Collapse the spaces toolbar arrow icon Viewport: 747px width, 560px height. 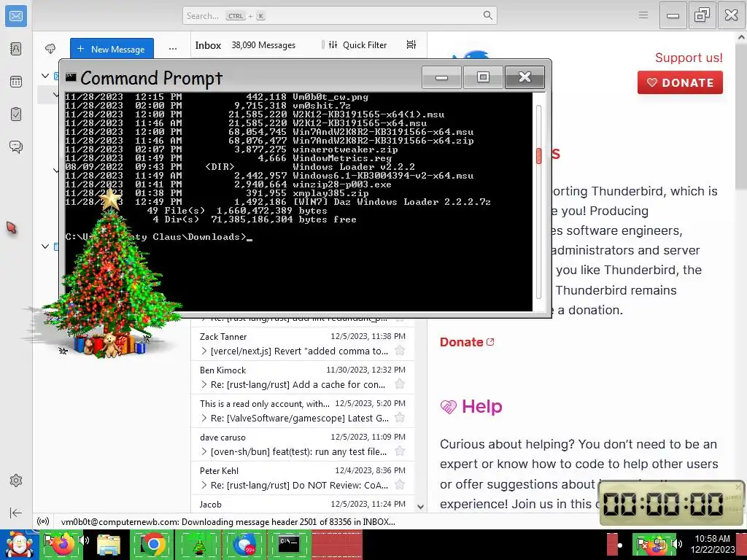pyautogui.click(x=16, y=513)
